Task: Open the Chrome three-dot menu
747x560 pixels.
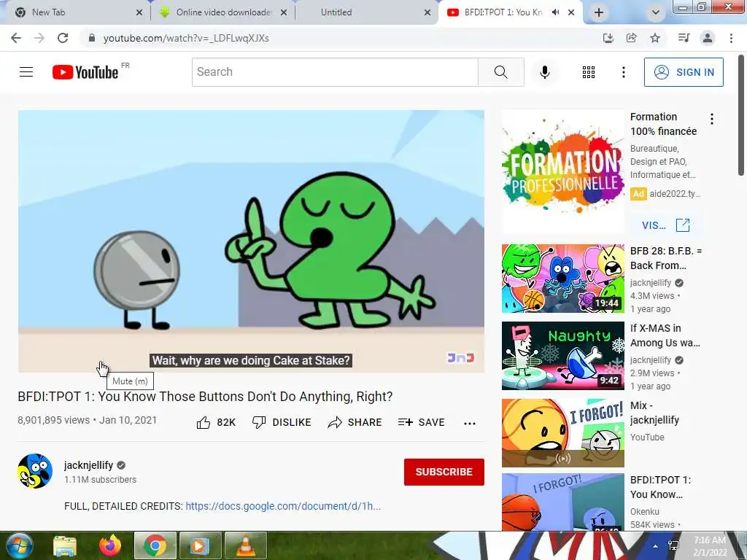Action: 731,38
